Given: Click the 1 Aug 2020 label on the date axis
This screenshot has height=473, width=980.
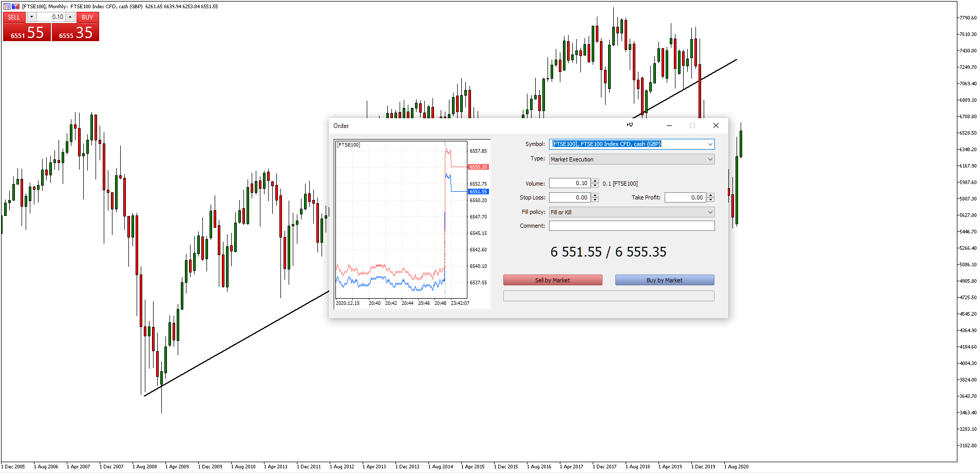Looking at the screenshot, I should pyautogui.click(x=737, y=466).
